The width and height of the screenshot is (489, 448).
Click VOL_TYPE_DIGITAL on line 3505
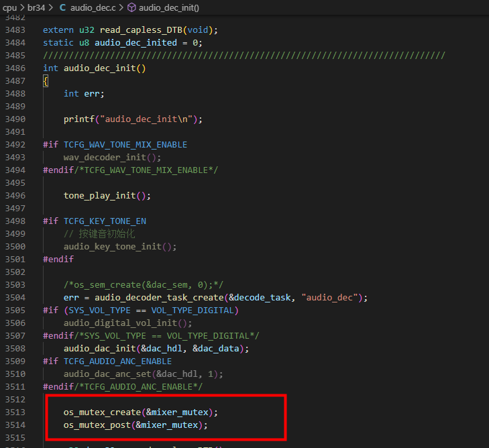[193, 311]
